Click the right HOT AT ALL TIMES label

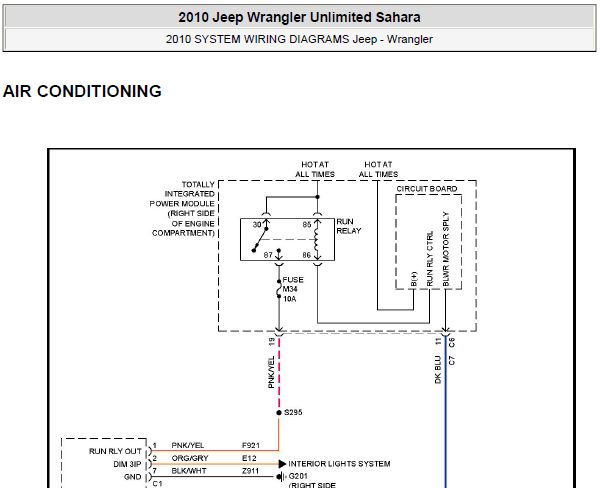[x=378, y=169]
